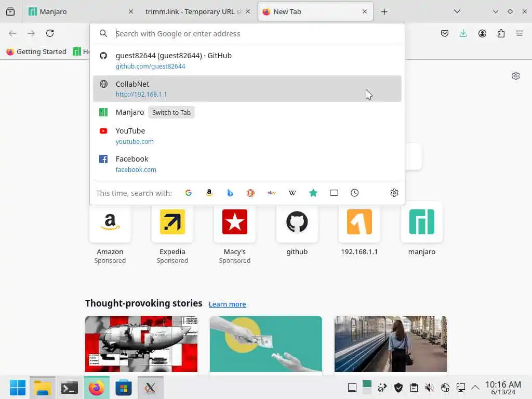
Task: Open the GitHub guest82644 suggestion
Action: pyautogui.click(x=247, y=60)
